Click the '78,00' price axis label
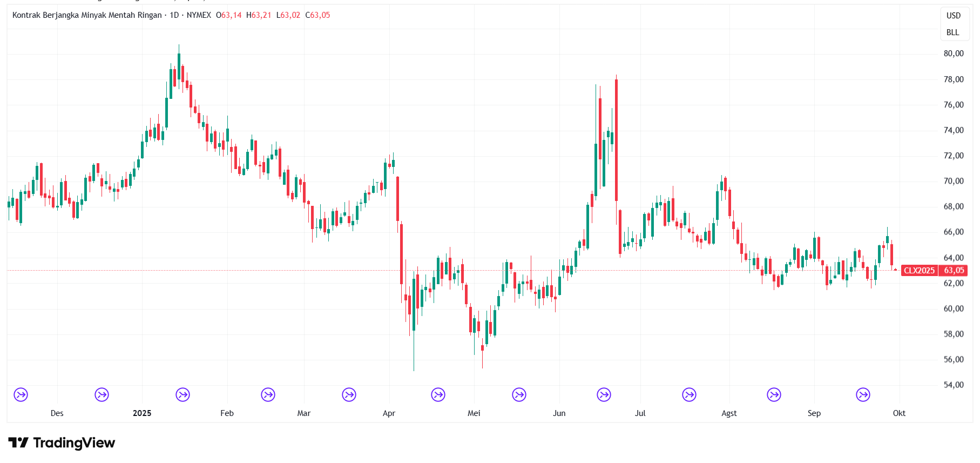Image resolution: width=980 pixels, height=463 pixels. point(954,79)
